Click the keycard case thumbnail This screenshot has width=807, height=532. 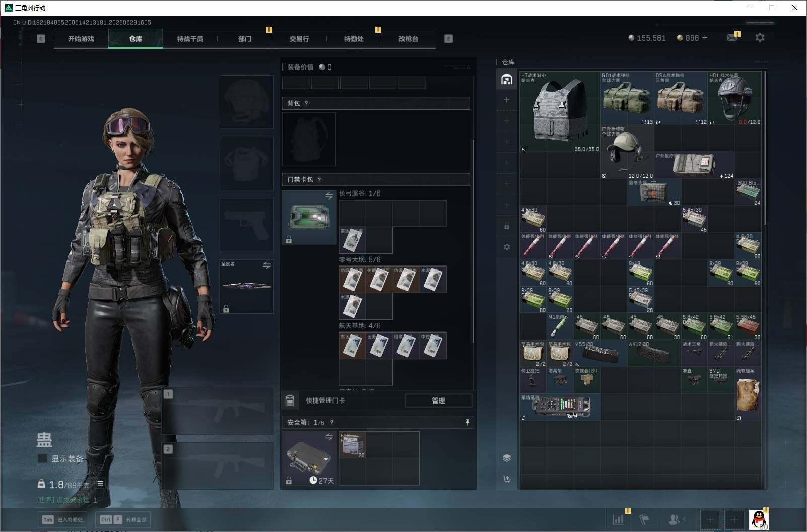click(x=309, y=217)
